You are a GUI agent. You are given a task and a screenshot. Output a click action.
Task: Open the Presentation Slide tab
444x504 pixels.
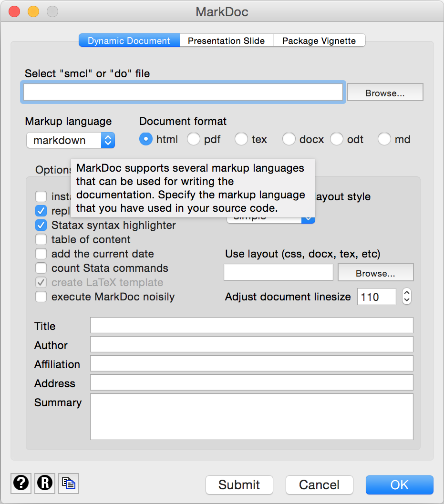(x=227, y=41)
